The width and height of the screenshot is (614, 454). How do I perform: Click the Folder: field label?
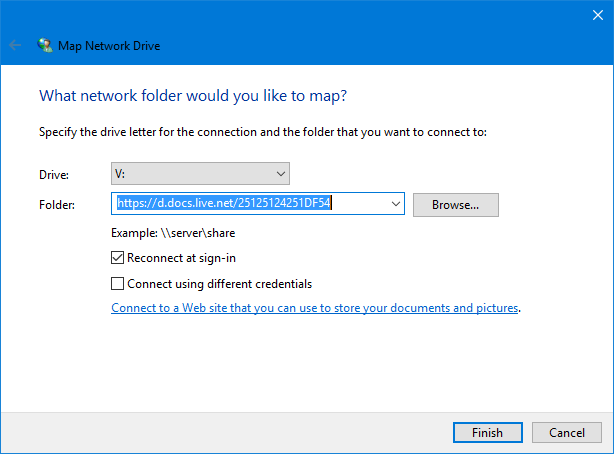[x=57, y=205]
